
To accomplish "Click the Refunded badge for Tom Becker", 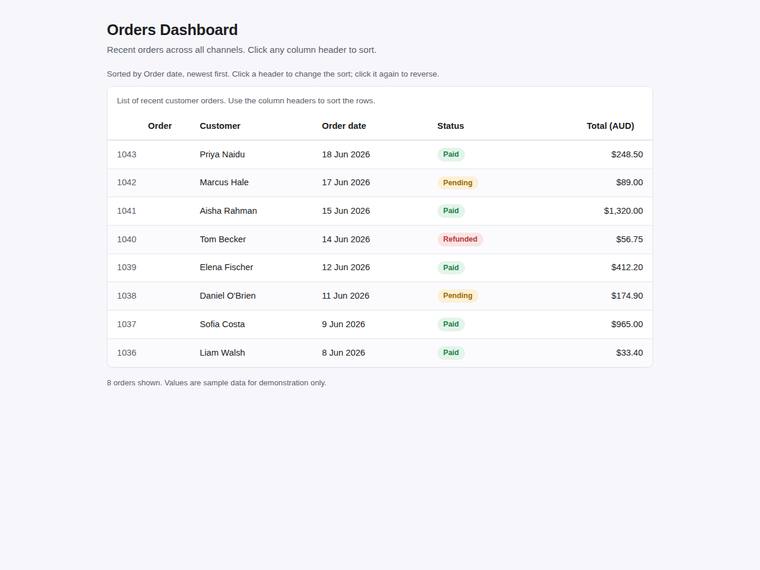I will point(460,239).
